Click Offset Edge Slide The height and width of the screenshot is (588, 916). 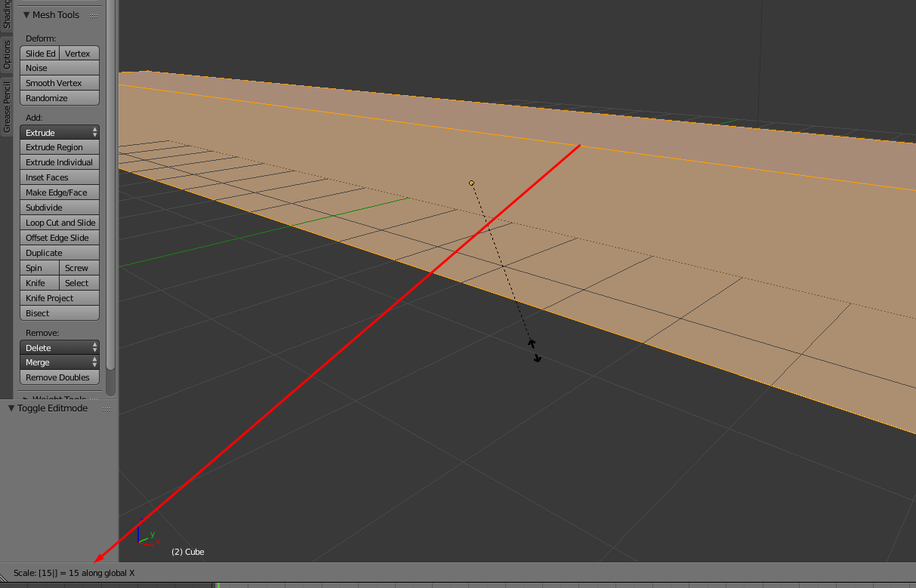(60, 238)
